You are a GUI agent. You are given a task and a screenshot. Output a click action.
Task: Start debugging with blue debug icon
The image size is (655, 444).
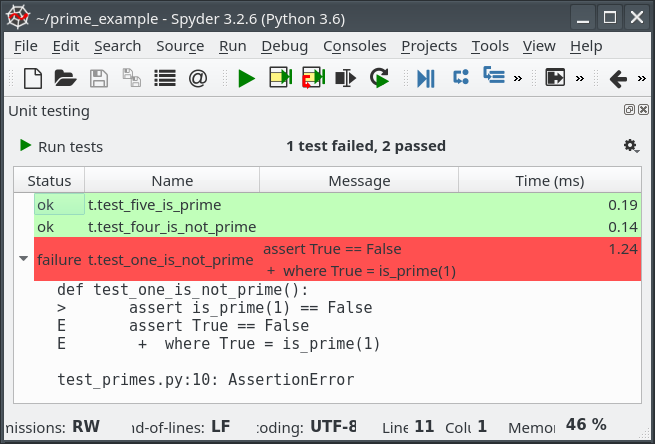[426, 79]
